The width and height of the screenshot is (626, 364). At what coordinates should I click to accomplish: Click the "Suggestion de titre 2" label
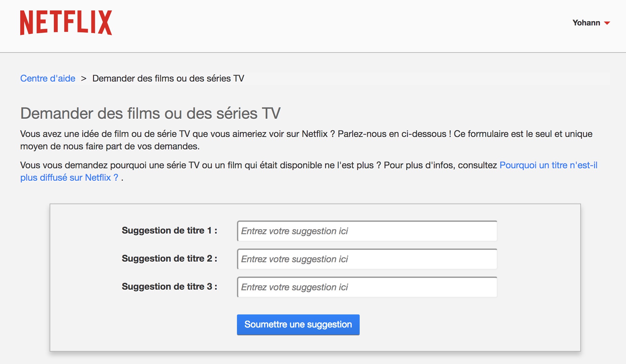pos(169,259)
